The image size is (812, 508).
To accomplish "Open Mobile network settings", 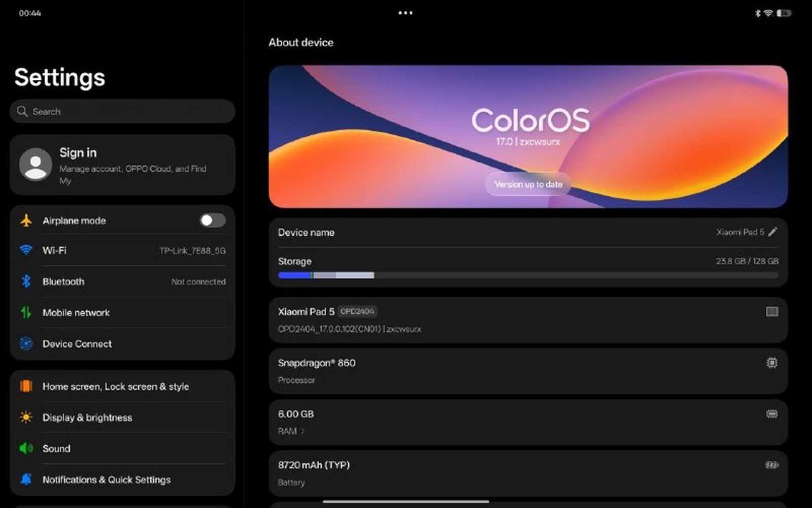I will pos(122,312).
